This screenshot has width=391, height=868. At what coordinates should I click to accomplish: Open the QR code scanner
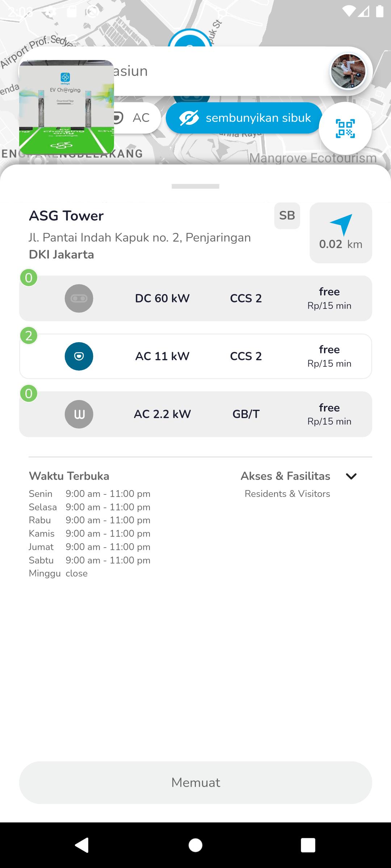345,128
